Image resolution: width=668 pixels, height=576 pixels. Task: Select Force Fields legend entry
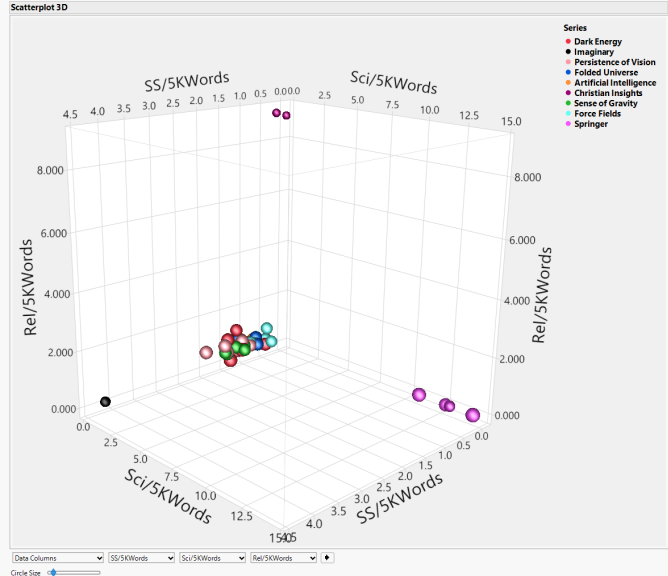[597, 114]
